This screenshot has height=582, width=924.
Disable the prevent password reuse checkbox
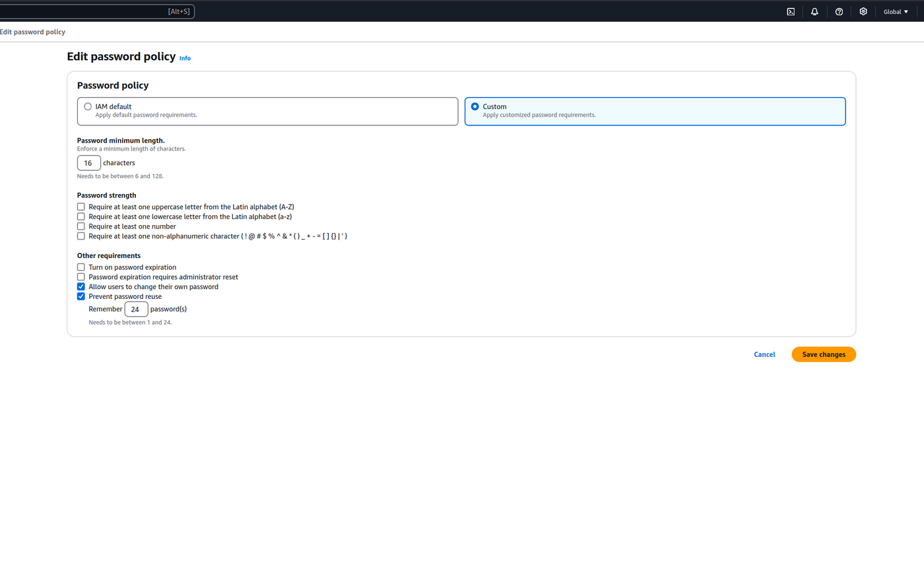pos(81,297)
